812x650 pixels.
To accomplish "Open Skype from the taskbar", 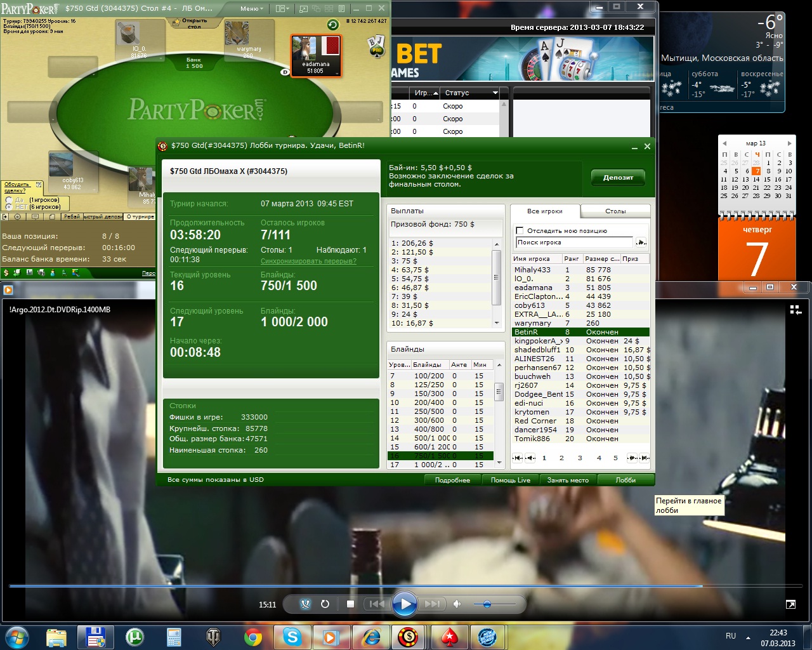I will [x=292, y=636].
